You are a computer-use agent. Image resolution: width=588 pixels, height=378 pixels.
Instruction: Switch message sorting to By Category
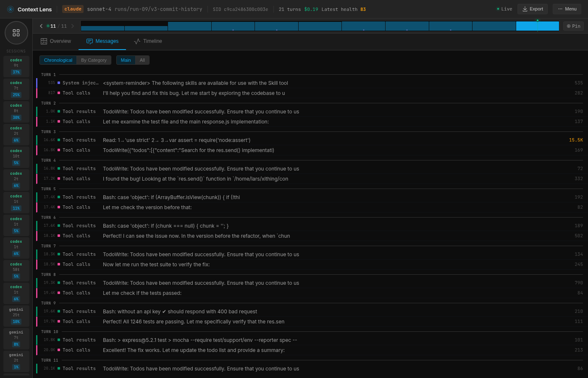pos(93,60)
